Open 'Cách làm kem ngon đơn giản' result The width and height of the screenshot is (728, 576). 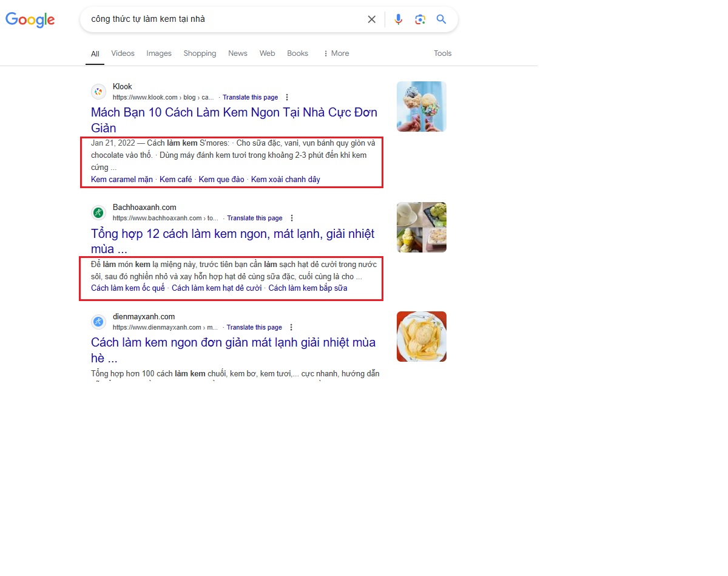coord(234,350)
